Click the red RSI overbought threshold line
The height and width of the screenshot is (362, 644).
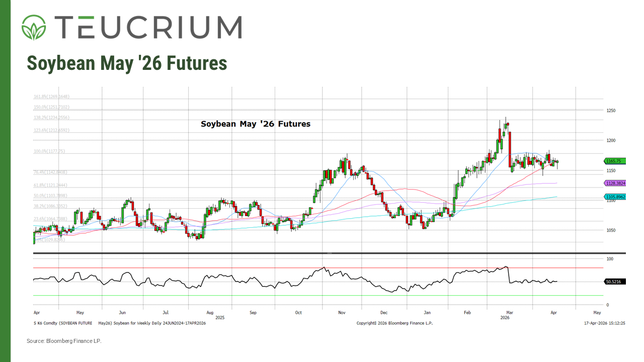pos(302,267)
